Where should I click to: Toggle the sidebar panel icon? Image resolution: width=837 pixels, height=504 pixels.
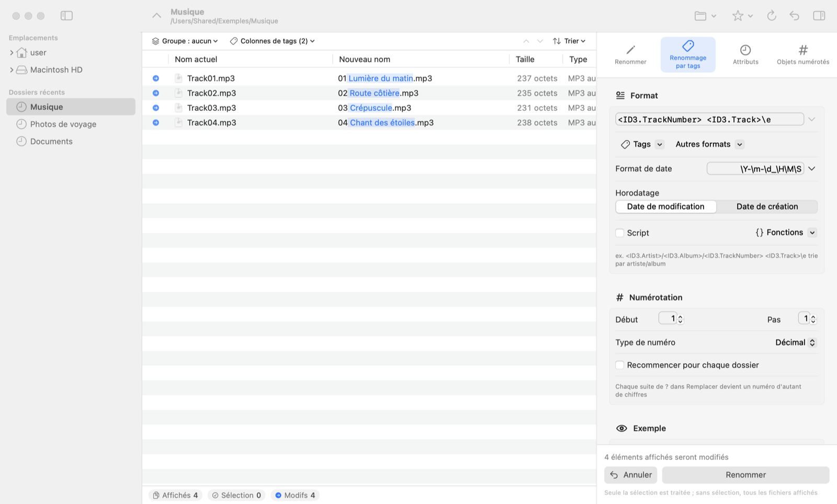pyautogui.click(x=66, y=16)
